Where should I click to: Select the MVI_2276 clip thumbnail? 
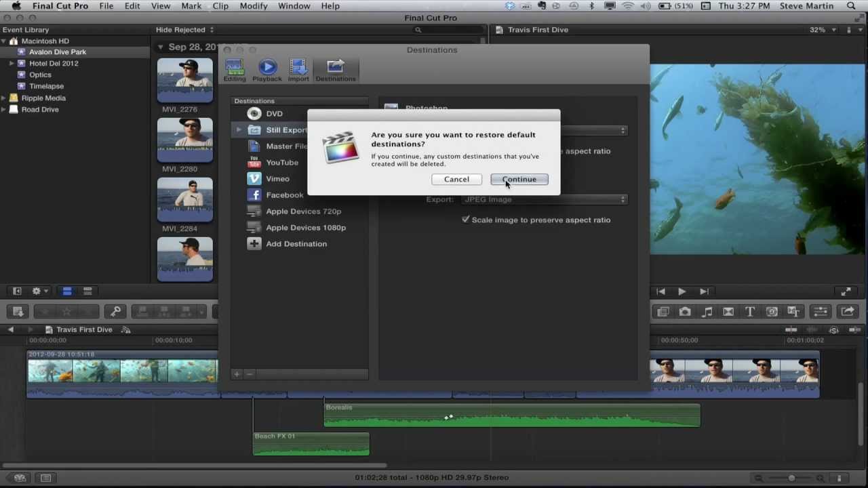[185, 80]
